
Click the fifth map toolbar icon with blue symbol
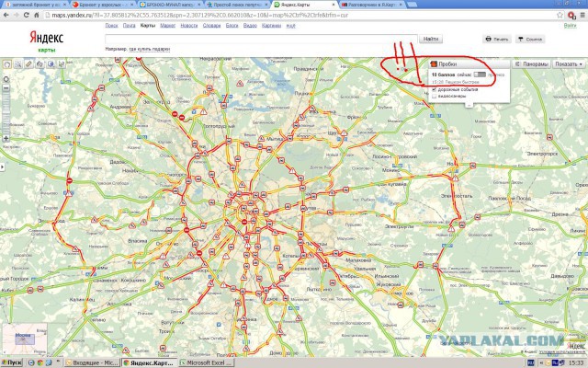click(x=51, y=64)
